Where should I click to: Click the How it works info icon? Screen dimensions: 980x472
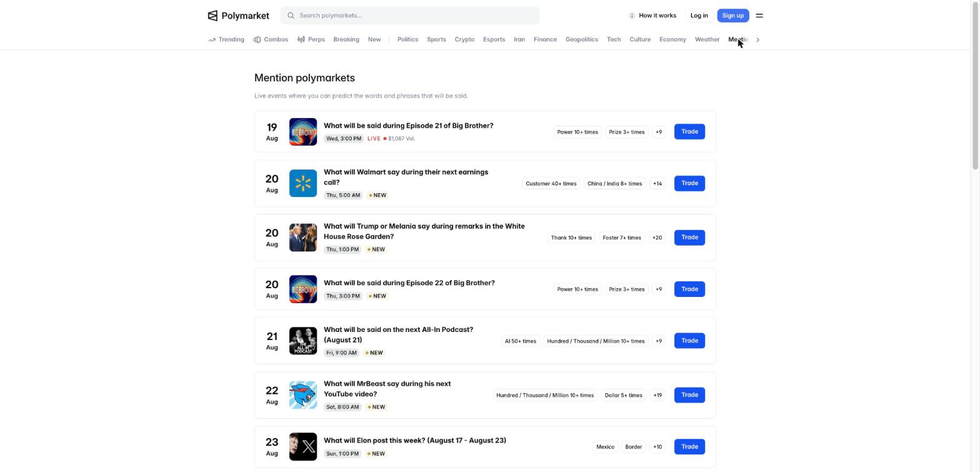[632, 16]
